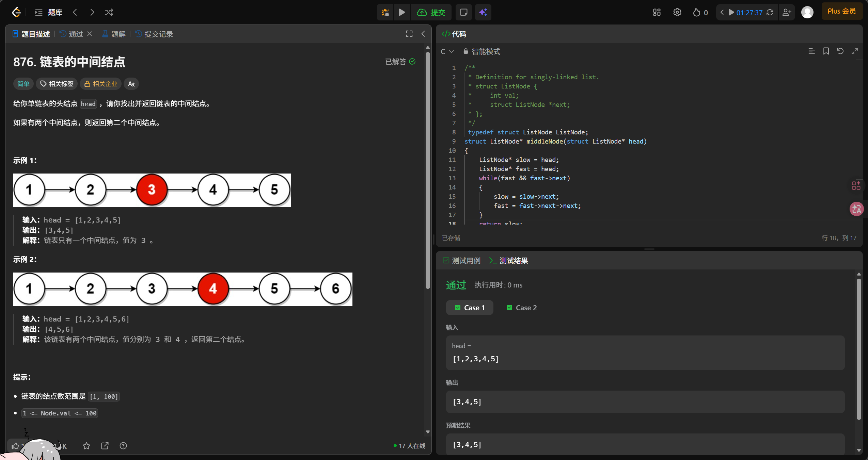Switch to the 题解 solutions tab
868x460 pixels.
tap(114, 34)
